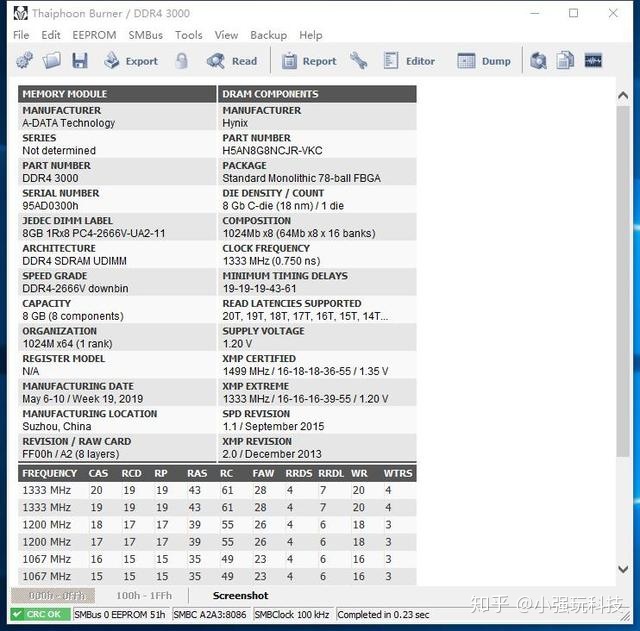Click the DDR4 SDRAM UDIMM architecture value
Image resolution: width=640 pixels, height=631 pixels.
(74, 261)
